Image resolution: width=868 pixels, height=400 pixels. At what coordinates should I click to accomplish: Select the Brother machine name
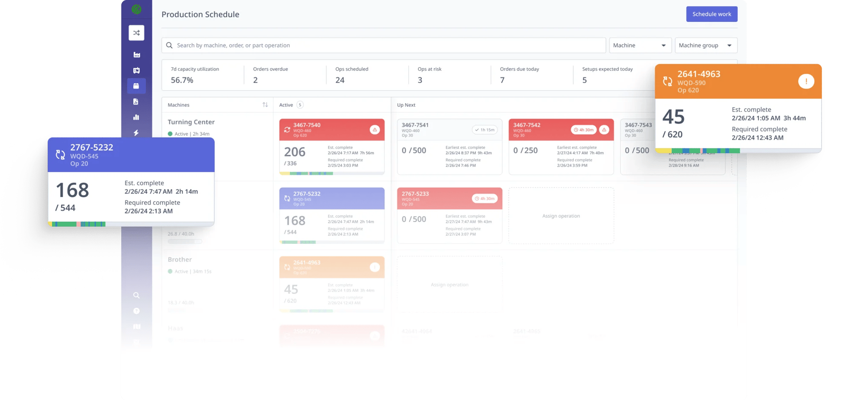[180, 259]
